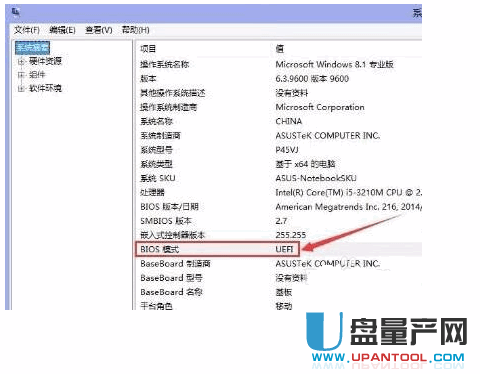Select the 系统型号 row
Viewport: 480px width, 374px height.
[156, 150]
